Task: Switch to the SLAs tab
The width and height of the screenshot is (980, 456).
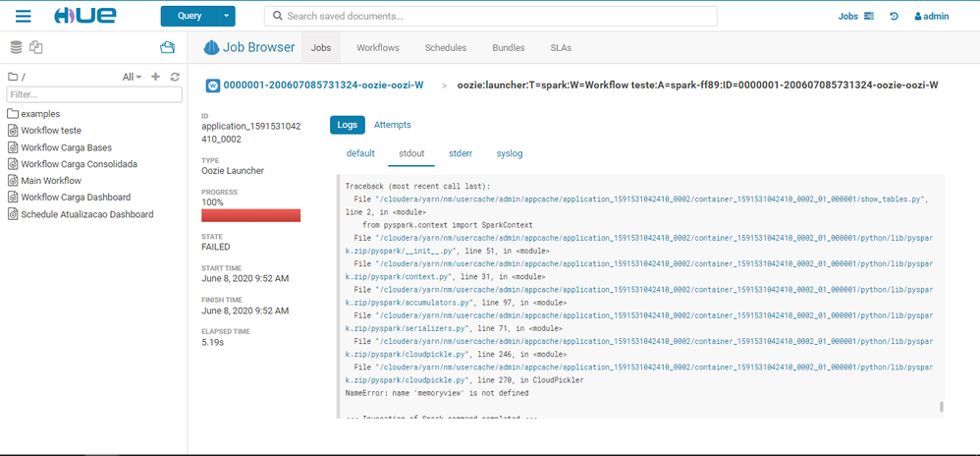Action: point(561,47)
